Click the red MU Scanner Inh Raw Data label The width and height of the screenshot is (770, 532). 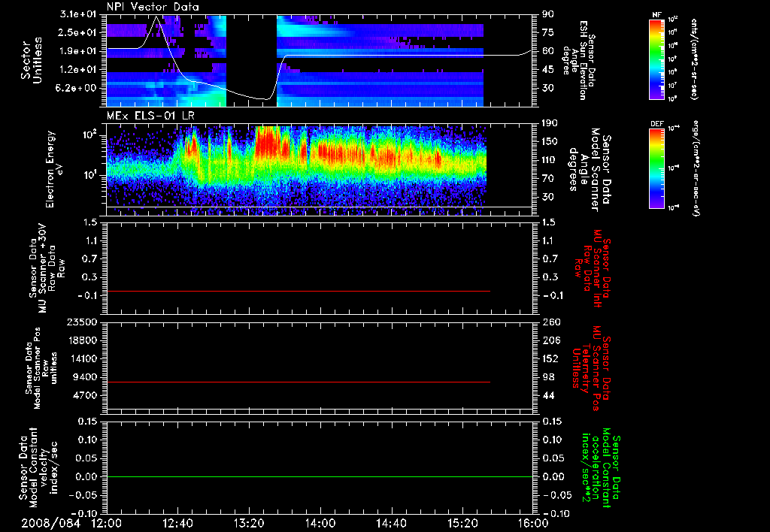(593, 268)
